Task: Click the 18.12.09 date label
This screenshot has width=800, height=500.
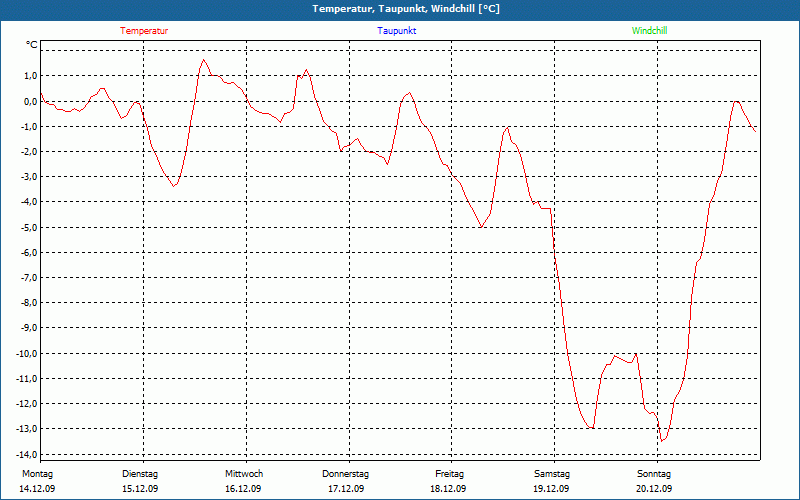Action: [448, 489]
